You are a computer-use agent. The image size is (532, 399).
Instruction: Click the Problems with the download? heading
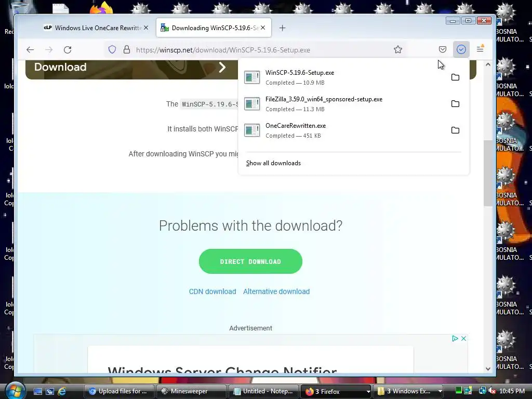point(251,225)
